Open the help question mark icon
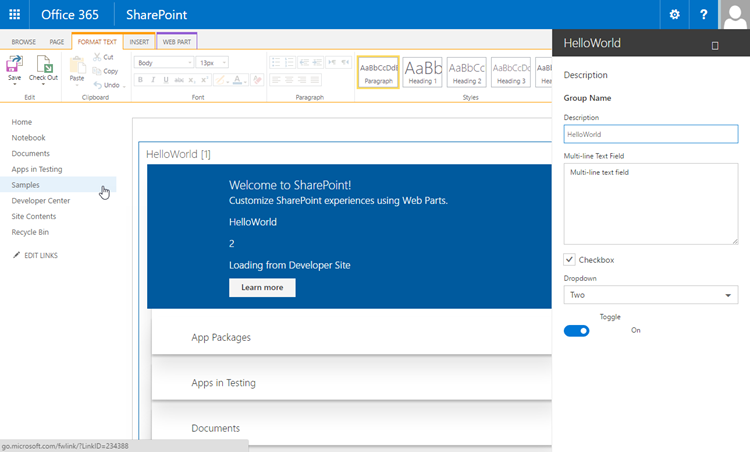Viewport: 750px width, 452px height. (704, 14)
